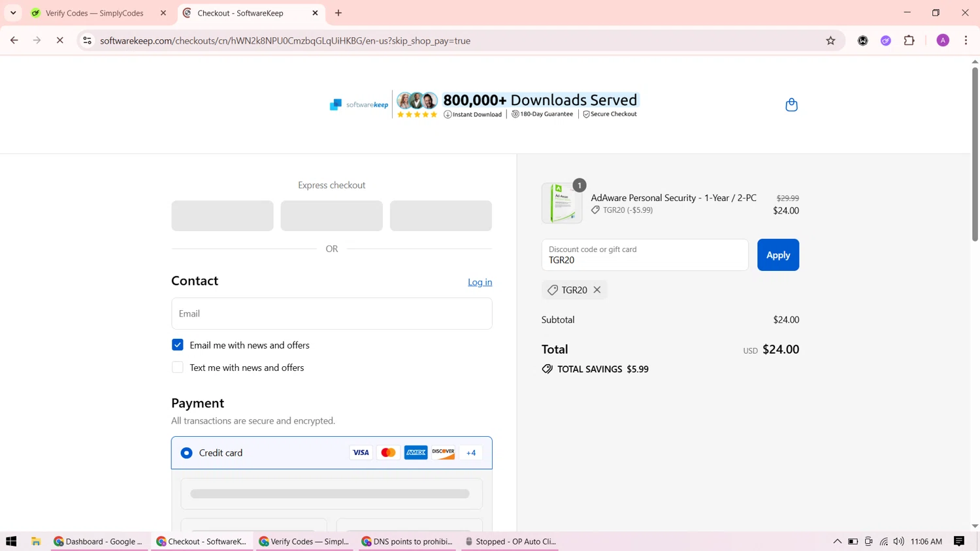Show the +4 more payment cards
980x551 pixels.
471,452
